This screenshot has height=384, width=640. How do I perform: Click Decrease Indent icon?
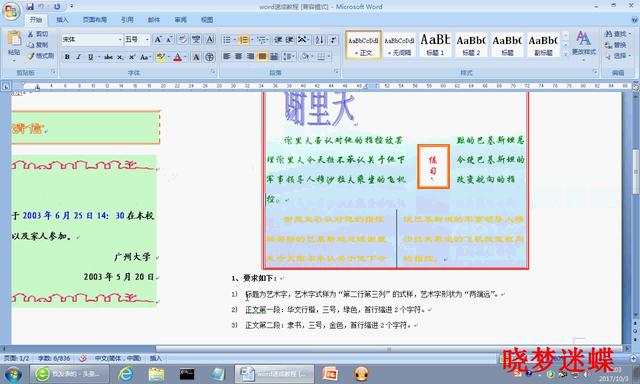click(278, 40)
